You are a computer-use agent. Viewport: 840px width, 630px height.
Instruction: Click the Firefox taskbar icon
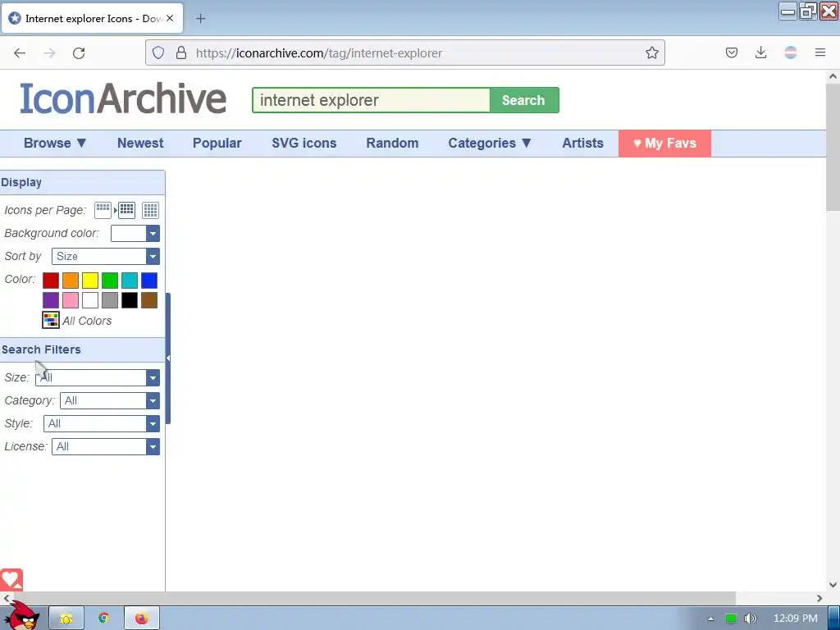[x=141, y=619]
